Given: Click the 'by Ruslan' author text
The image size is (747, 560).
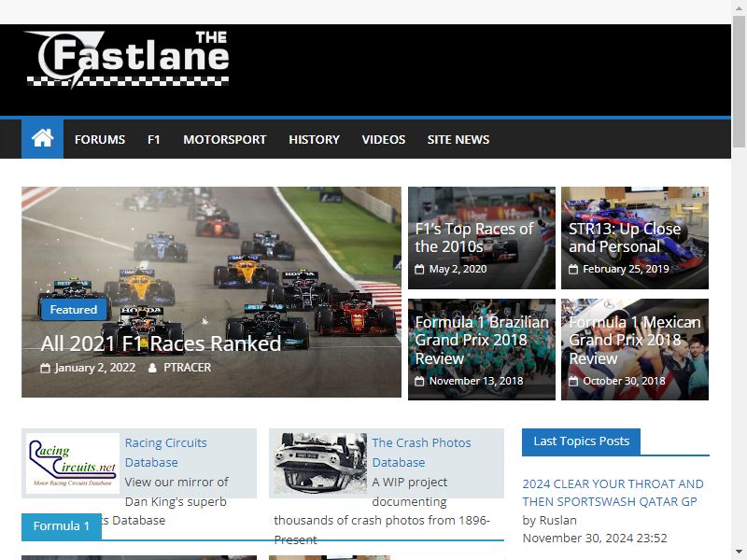Looking at the screenshot, I should [x=550, y=521].
